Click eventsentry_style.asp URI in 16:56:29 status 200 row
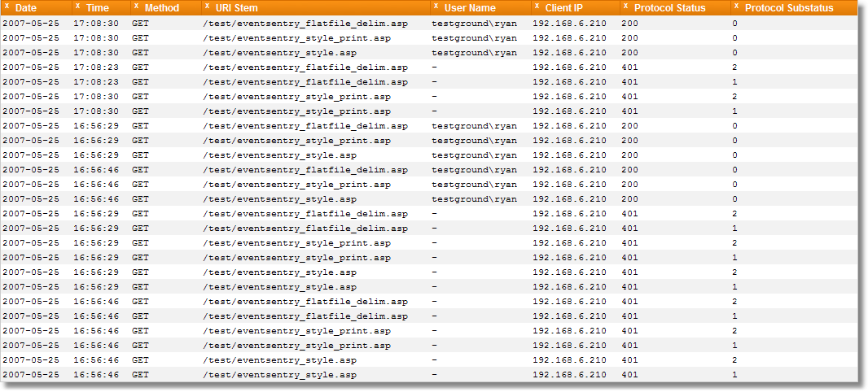The image size is (868, 392). (279, 155)
